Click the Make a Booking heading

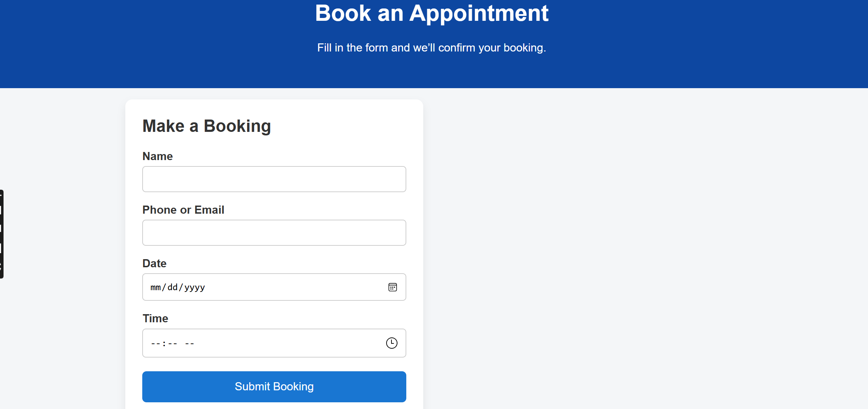tap(206, 126)
